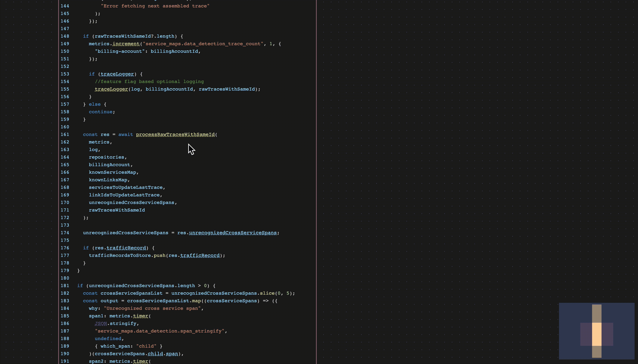Screen dimensions: 638x364
Task: Click the metrics argument on line 162
Action: [99, 142]
